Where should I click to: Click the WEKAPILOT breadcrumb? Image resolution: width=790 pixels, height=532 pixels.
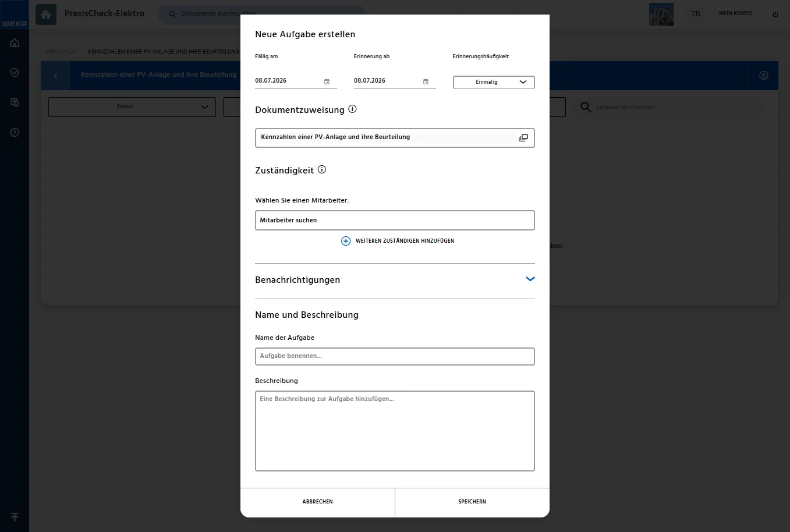click(61, 52)
